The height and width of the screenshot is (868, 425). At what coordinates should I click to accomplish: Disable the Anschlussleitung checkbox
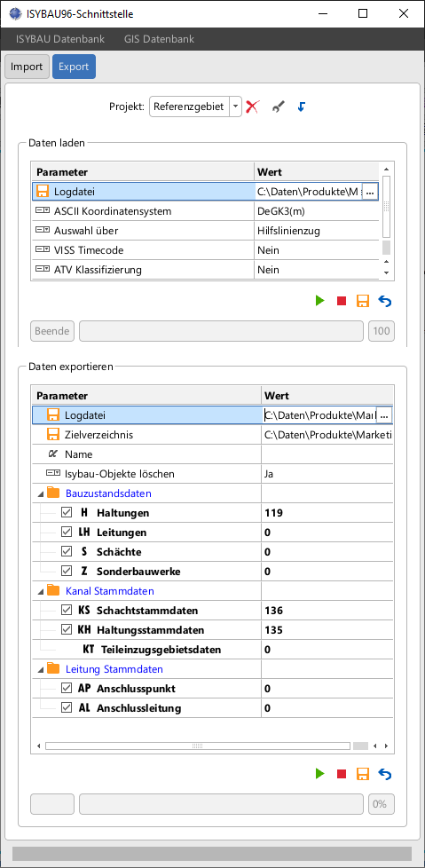[x=67, y=707]
